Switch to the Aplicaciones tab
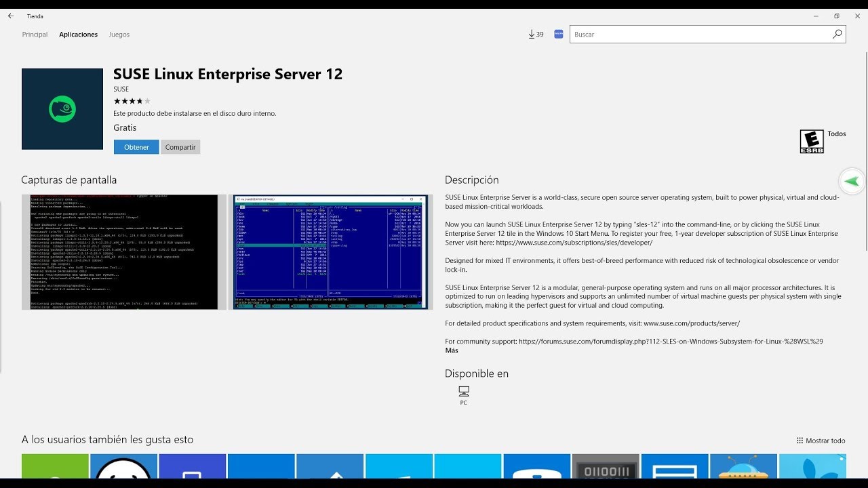 78,35
